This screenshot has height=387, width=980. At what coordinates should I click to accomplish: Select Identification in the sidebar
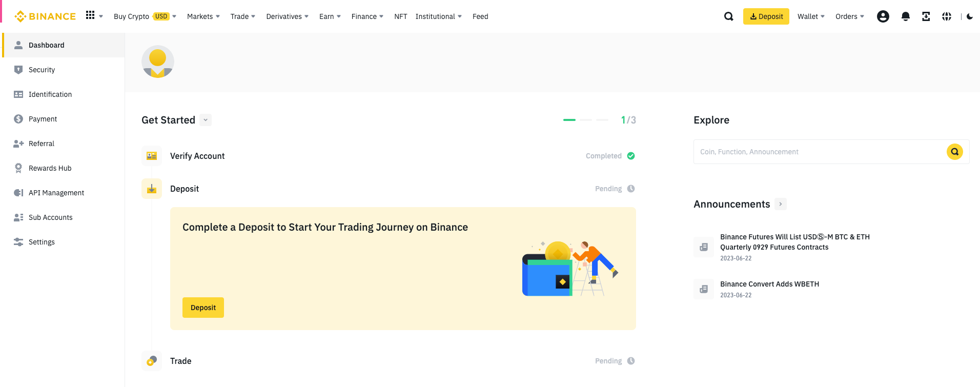[63, 94]
